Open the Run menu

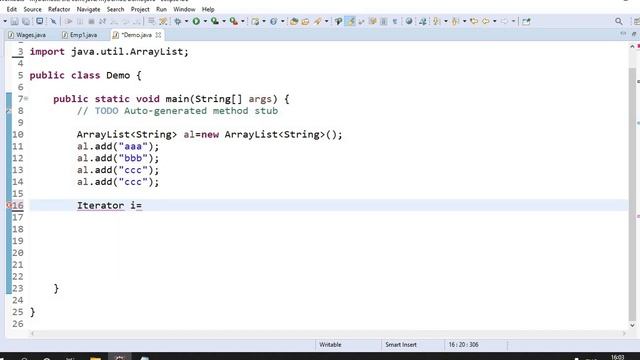[x=161, y=9]
